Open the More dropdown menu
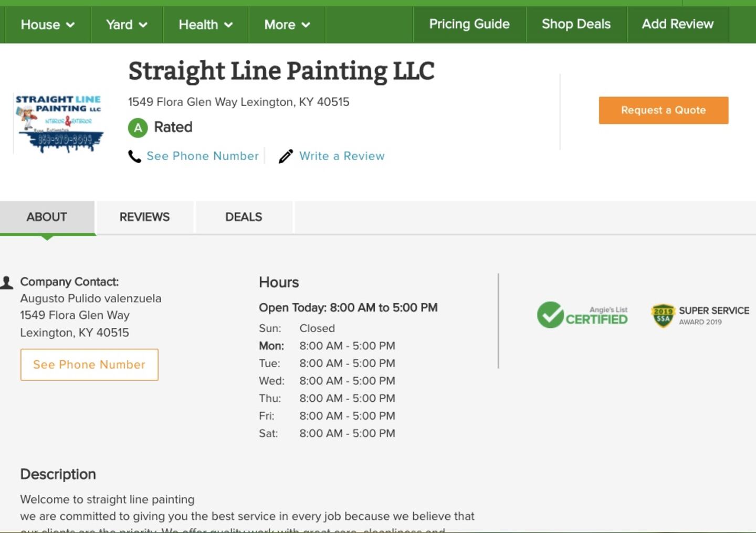 287,25
